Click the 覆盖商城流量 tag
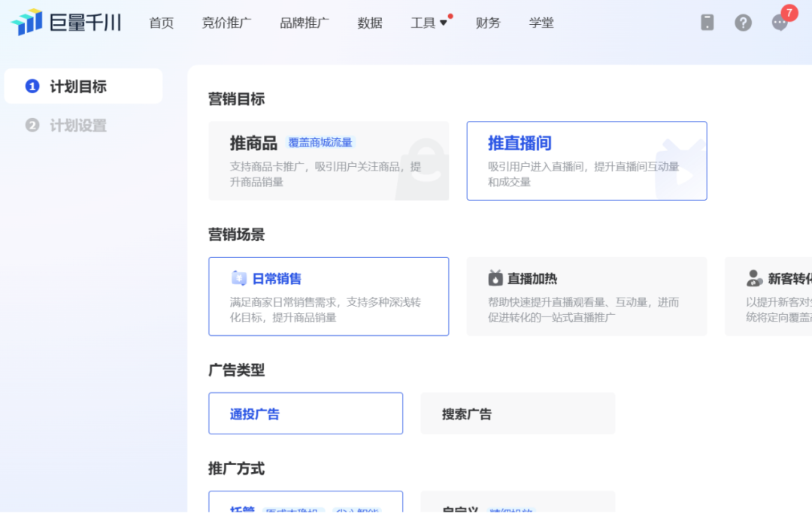 click(320, 142)
